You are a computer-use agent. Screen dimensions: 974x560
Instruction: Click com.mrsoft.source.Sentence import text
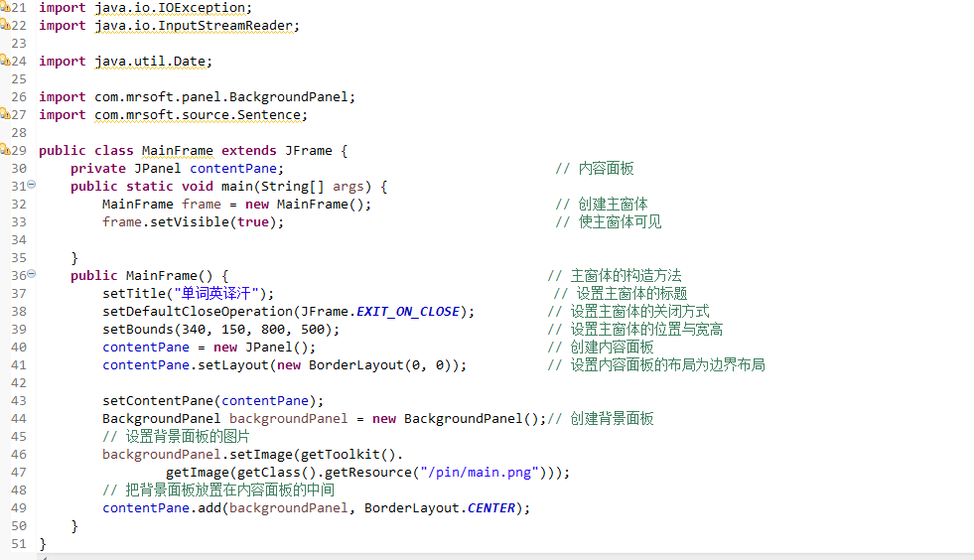(198, 115)
